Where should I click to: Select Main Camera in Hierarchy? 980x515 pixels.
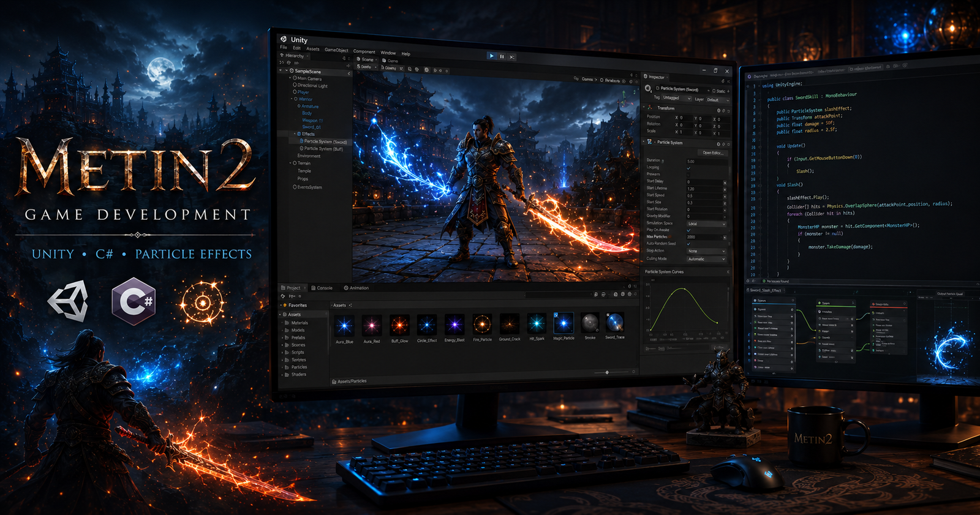[x=307, y=78]
